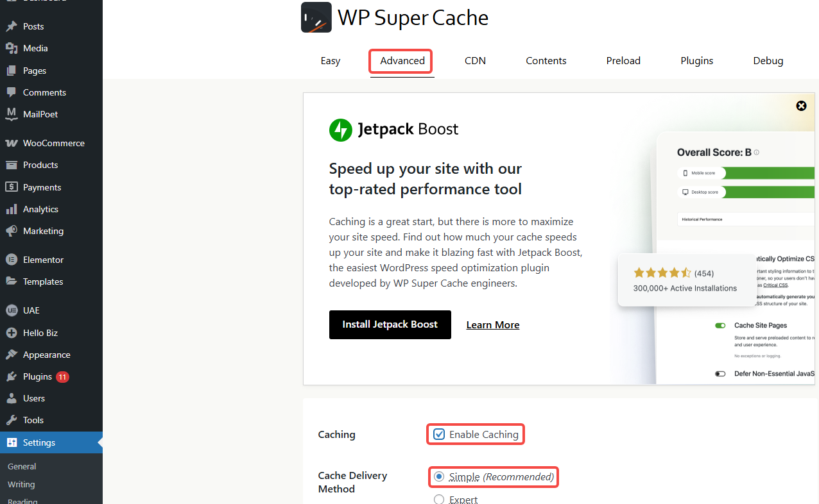
Task: Click the Elementor icon in sidebar
Action: pyautogui.click(x=11, y=260)
